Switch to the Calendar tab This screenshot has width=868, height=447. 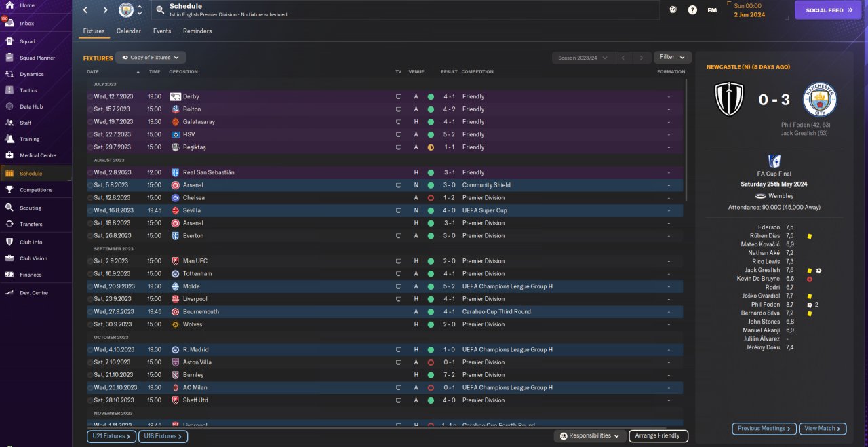129,31
